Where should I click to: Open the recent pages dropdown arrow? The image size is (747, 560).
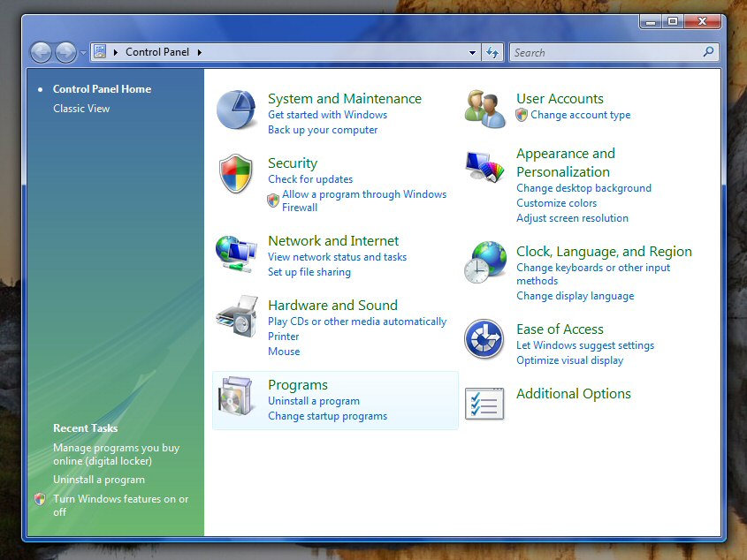pyautogui.click(x=83, y=52)
